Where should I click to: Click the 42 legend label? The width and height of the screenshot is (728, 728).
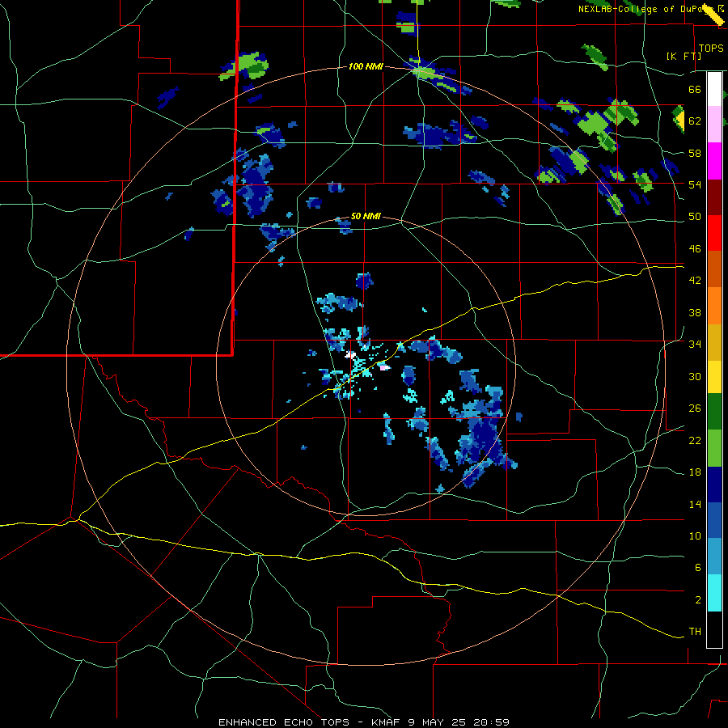pyautogui.click(x=695, y=280)
